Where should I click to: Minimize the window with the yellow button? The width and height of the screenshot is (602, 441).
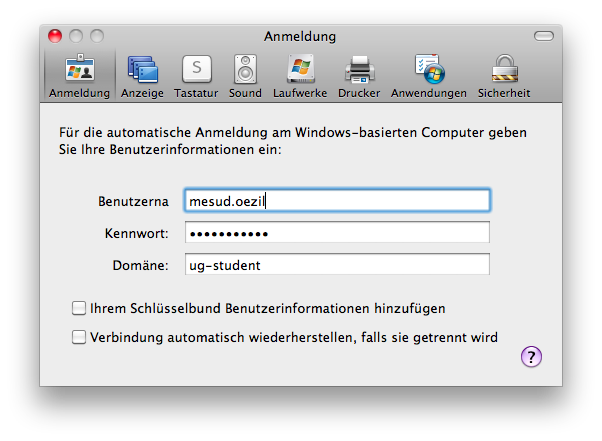tap(78, 36)
